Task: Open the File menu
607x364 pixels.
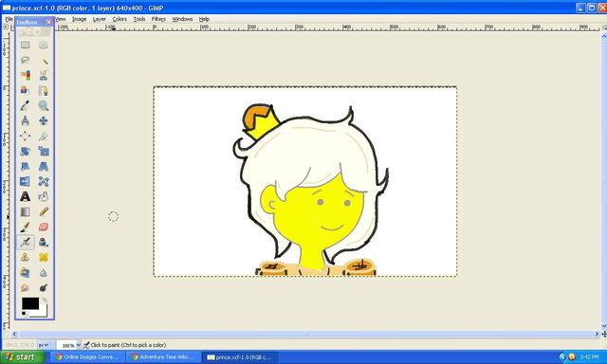Action: click(9, 19)
